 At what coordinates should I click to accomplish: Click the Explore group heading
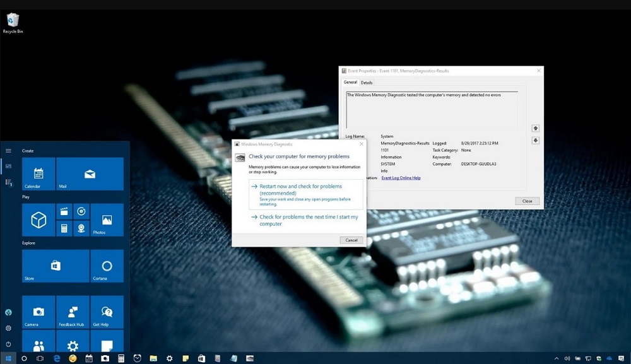(28, 243)
